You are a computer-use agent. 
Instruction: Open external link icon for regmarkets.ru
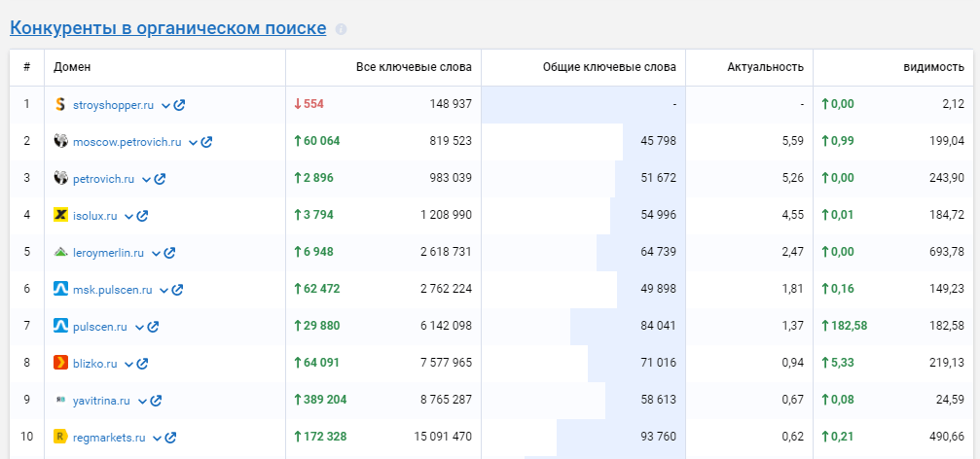click(170, 438)
